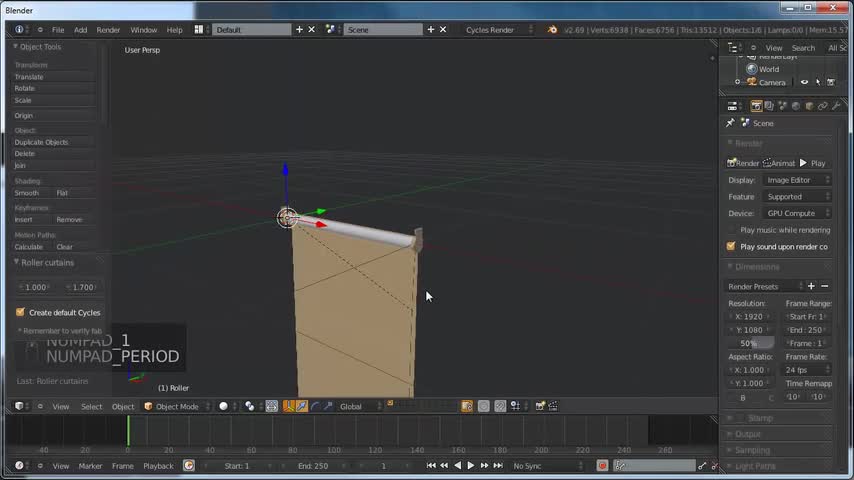Collapse the Roller curtains operator panel
This screenshot has height=480, width=854.
16,262
